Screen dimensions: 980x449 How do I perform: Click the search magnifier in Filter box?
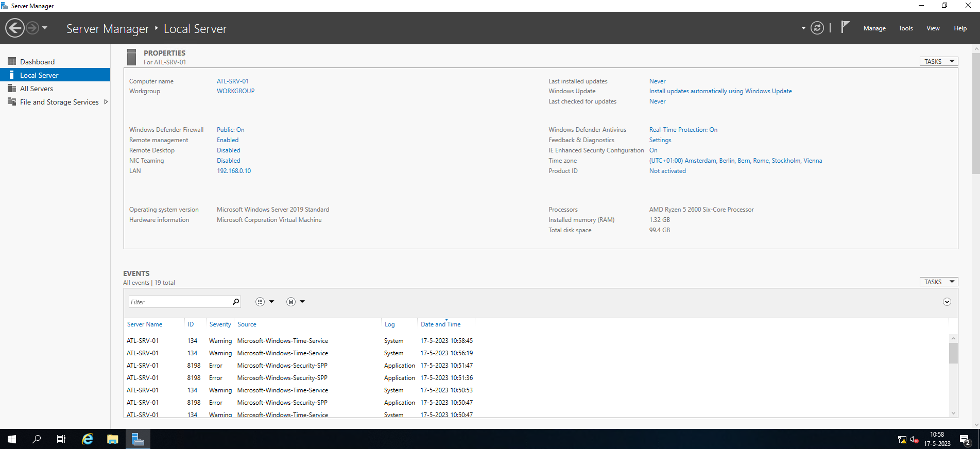pos(236,302)
